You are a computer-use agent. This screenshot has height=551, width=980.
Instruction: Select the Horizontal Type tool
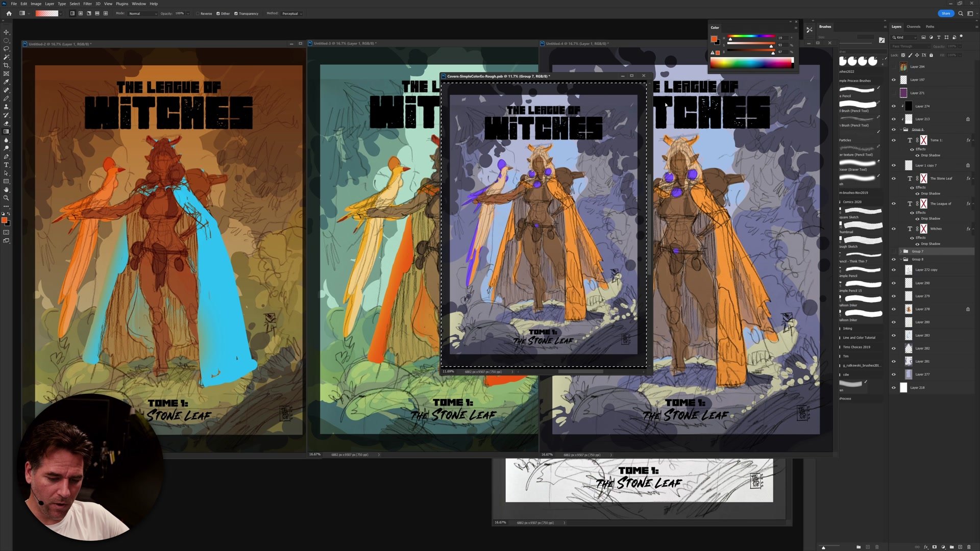click(x=6, y=165)
